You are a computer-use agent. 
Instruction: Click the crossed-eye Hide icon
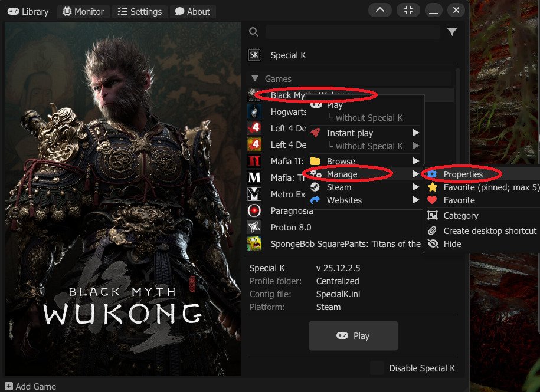(x=433, y=243)
